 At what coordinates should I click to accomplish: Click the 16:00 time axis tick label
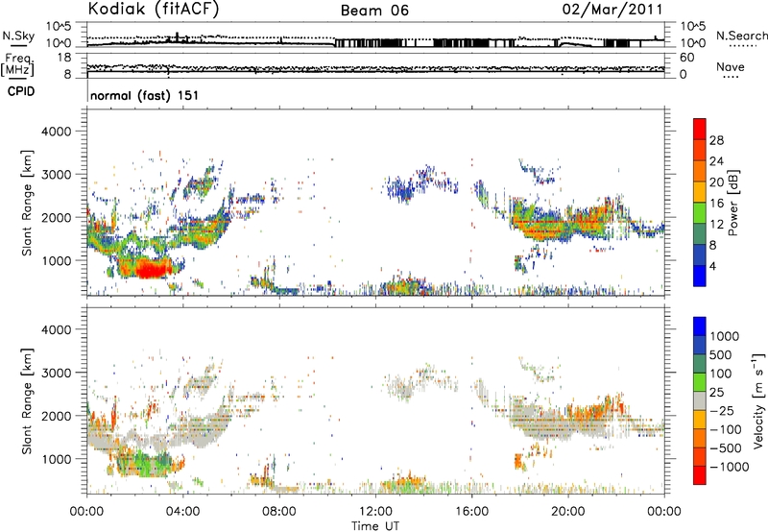[x=471, y=512]
